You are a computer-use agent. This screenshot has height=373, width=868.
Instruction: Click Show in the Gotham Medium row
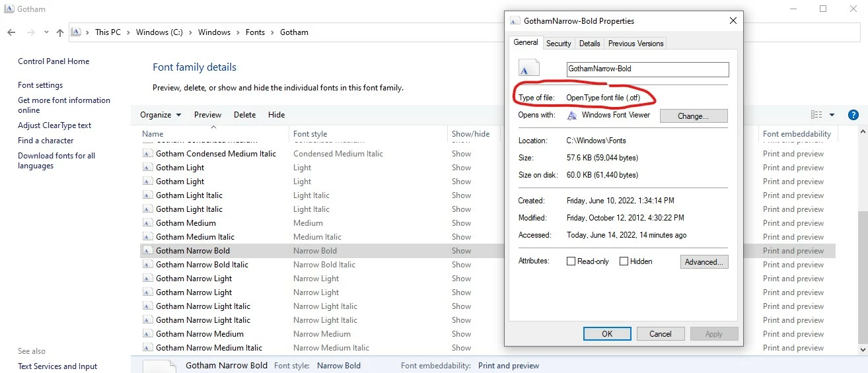(461, 223)
